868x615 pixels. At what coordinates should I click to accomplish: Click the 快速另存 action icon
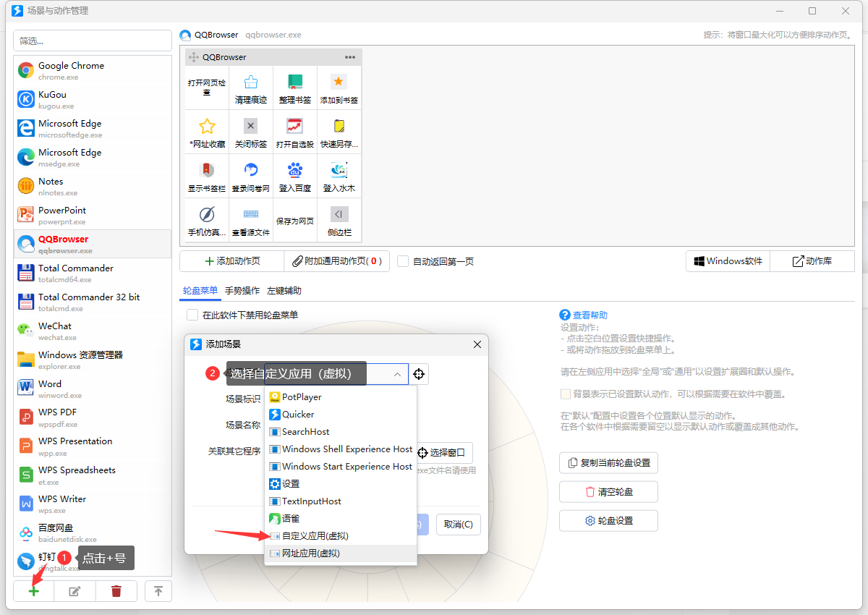(x=339, y=126)
